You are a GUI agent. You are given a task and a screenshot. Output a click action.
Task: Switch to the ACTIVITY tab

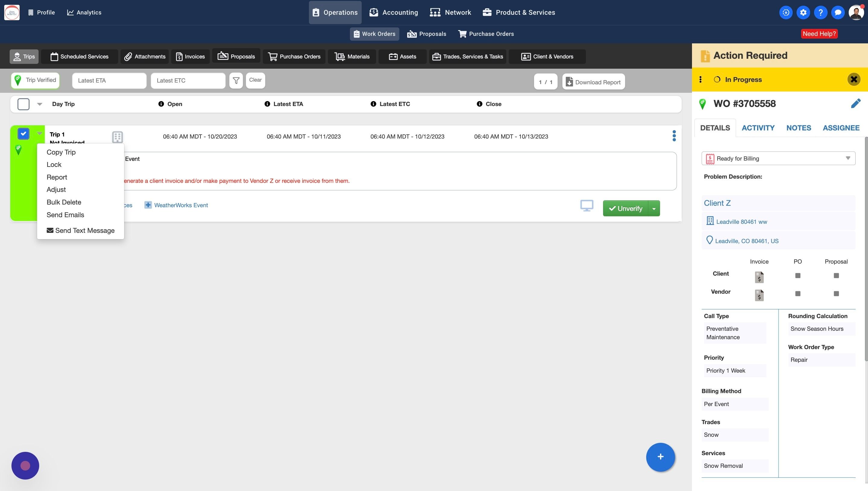click(758, 128)
